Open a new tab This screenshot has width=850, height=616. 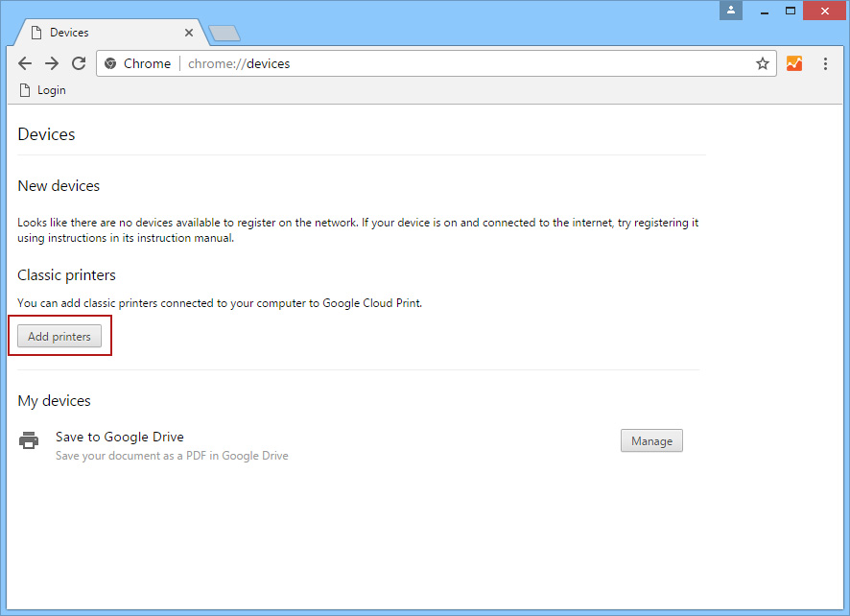(x=224, y=34)
